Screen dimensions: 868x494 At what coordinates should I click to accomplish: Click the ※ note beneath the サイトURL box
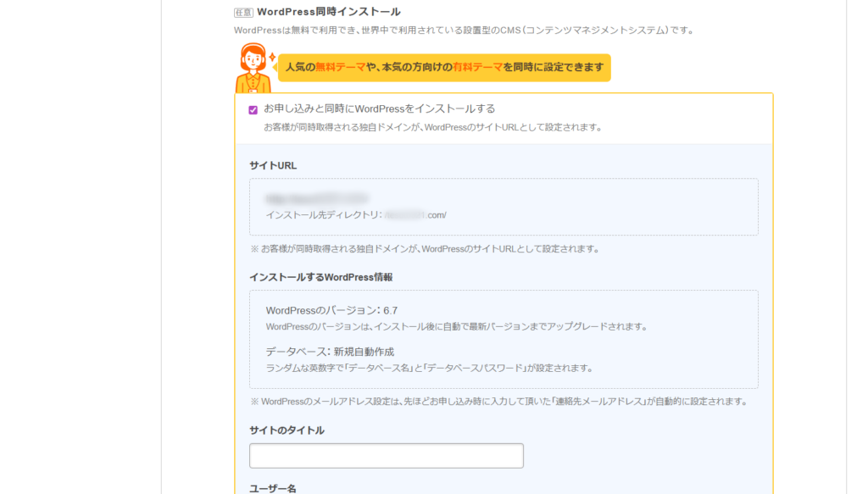point(426,249)
